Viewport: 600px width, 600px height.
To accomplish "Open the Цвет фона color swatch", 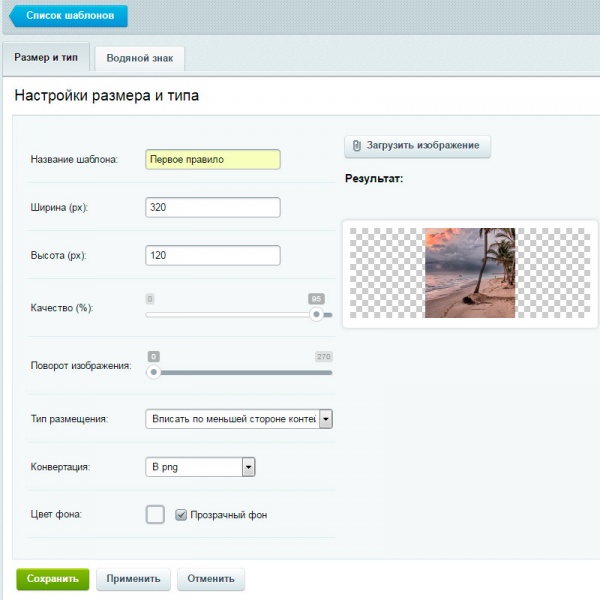I will click(x=155, y=515).
